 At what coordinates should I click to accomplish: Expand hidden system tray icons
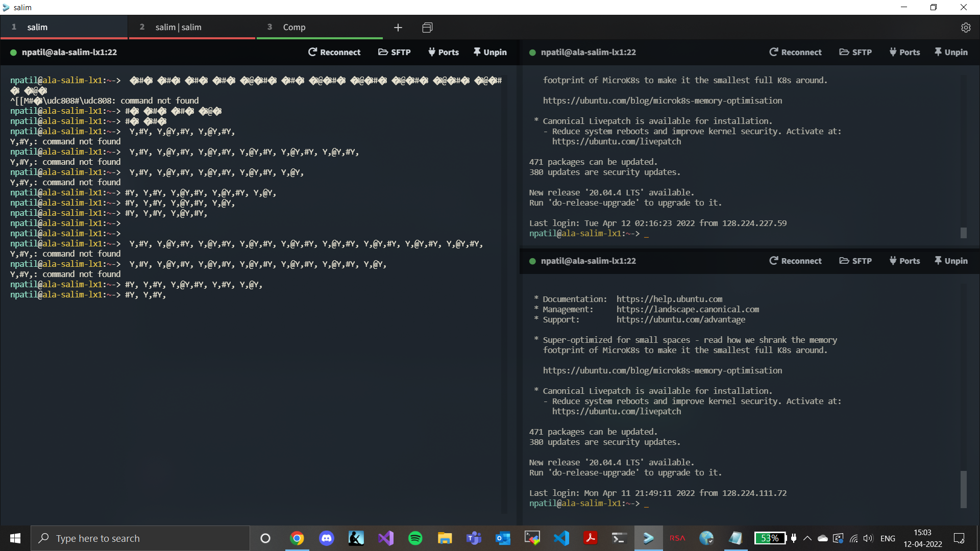click(807, 538)
